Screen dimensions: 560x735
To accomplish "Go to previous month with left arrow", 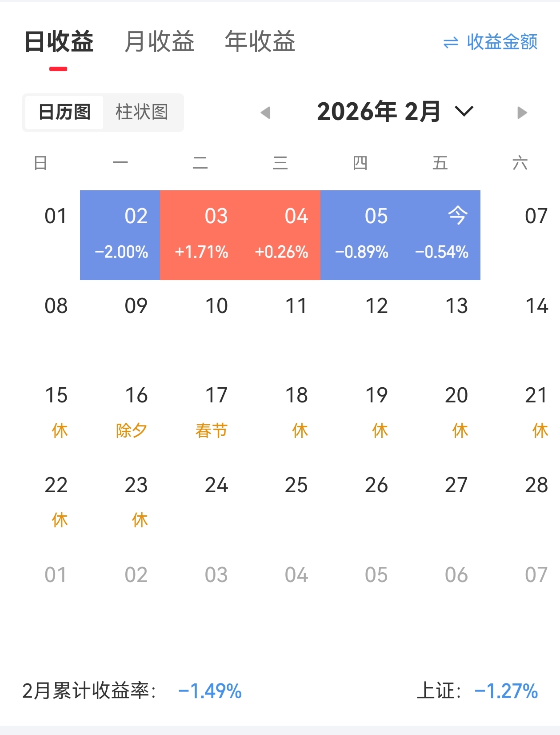I will 265,112.
